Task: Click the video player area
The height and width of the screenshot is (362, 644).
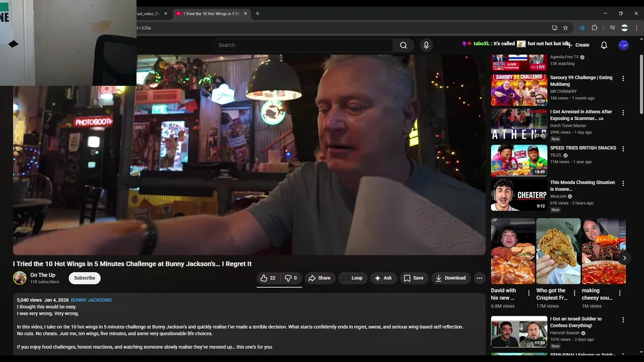Action: 249,155
